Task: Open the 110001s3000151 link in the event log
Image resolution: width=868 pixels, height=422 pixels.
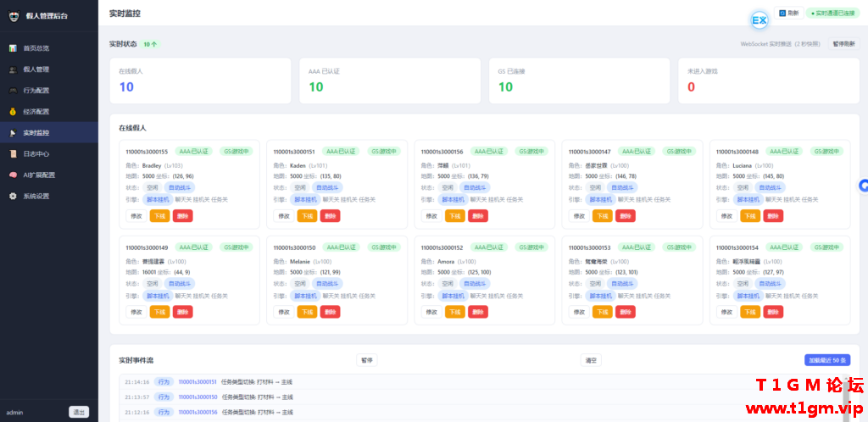Action: (x=197, y=381)
